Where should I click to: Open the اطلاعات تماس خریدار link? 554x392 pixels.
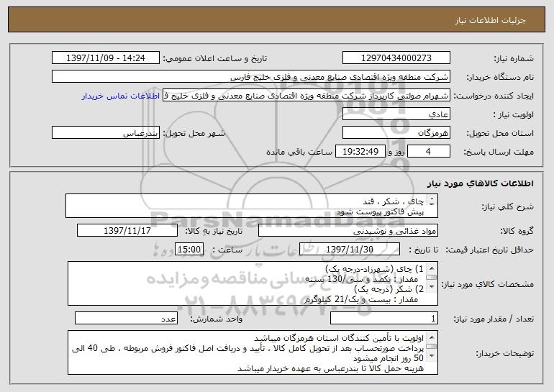click(120, 96)
